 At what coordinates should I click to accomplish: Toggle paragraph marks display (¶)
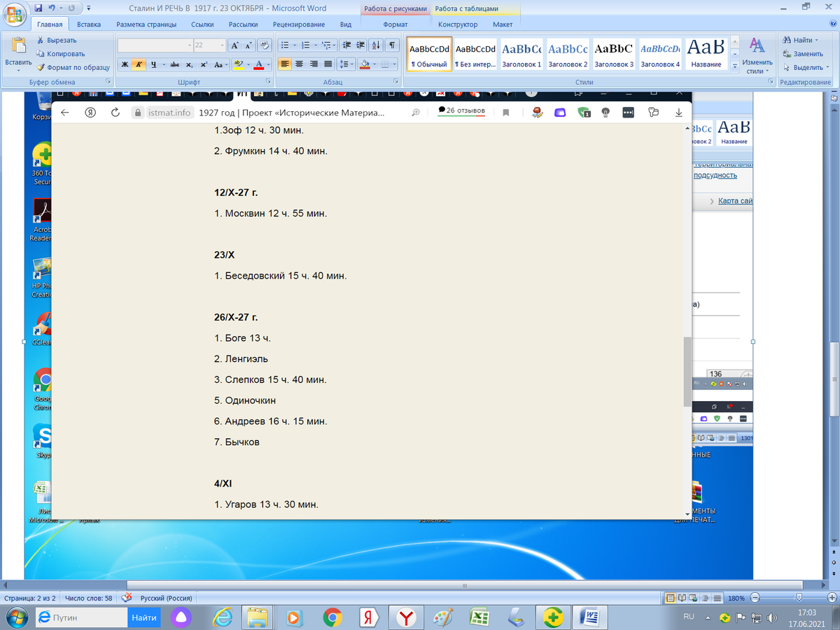click(392, 45)
